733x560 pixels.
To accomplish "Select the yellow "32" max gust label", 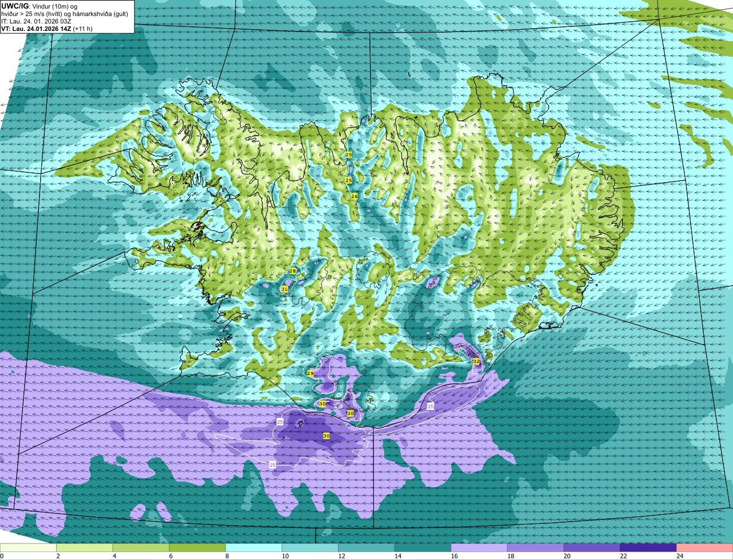I will (x=476, y=362).
